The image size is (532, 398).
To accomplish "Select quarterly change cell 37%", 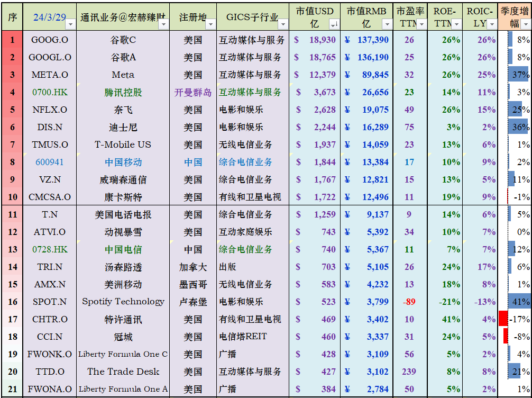I will pos(515,75).
